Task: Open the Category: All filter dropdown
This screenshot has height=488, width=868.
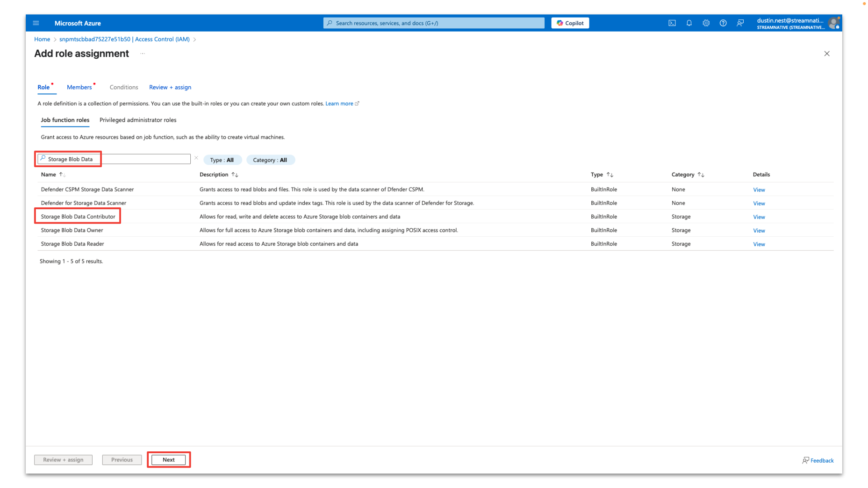Action: 270,160
